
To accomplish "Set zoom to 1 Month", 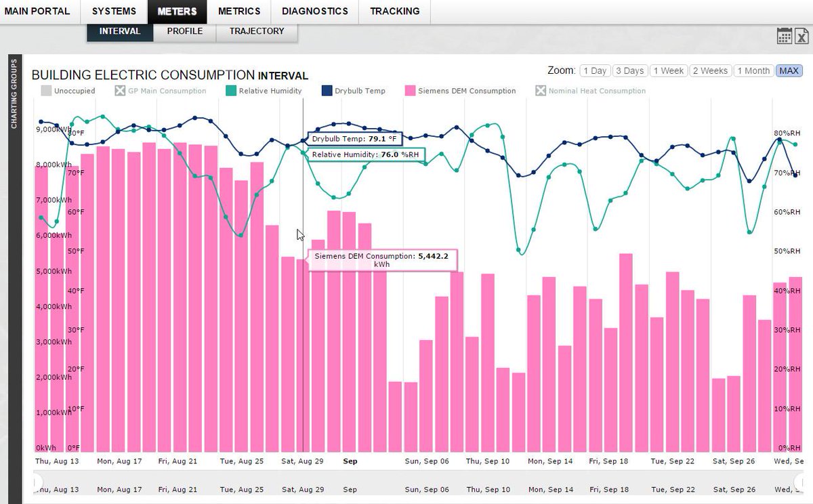I will point(753,71).
